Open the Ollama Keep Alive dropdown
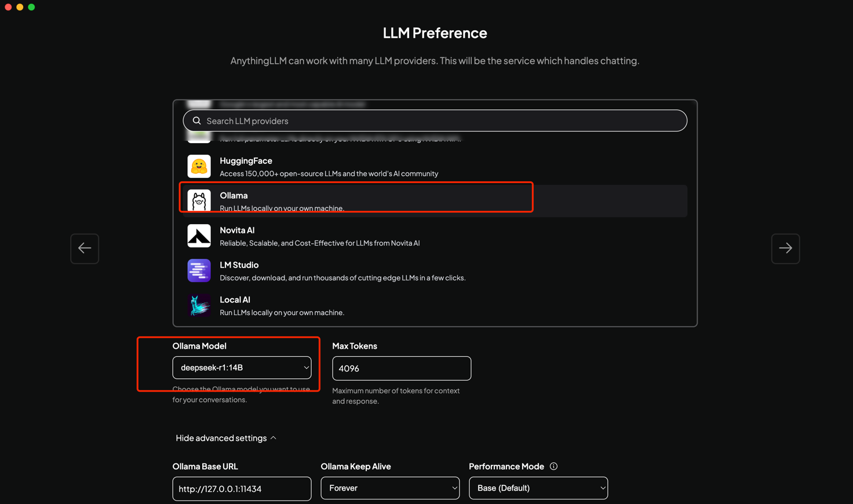The height and width of the screenshot is (504, 853). pos(390,488)
